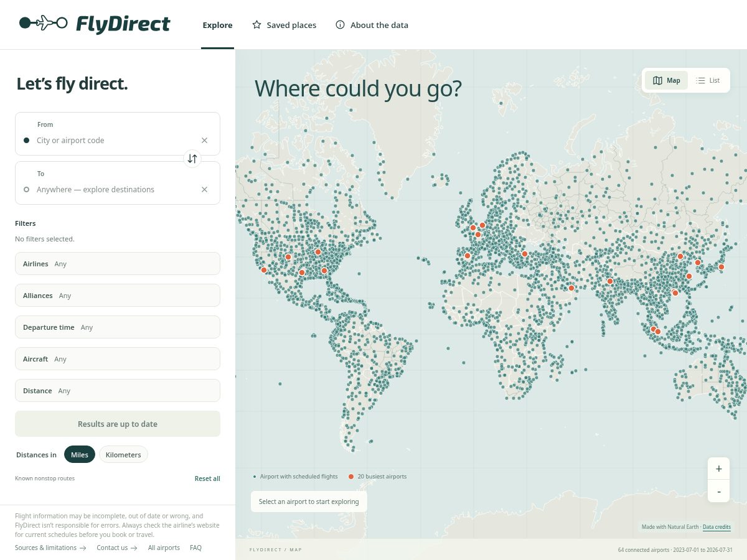
Task: Open the Alliances filter
Action: coord(118,296)
